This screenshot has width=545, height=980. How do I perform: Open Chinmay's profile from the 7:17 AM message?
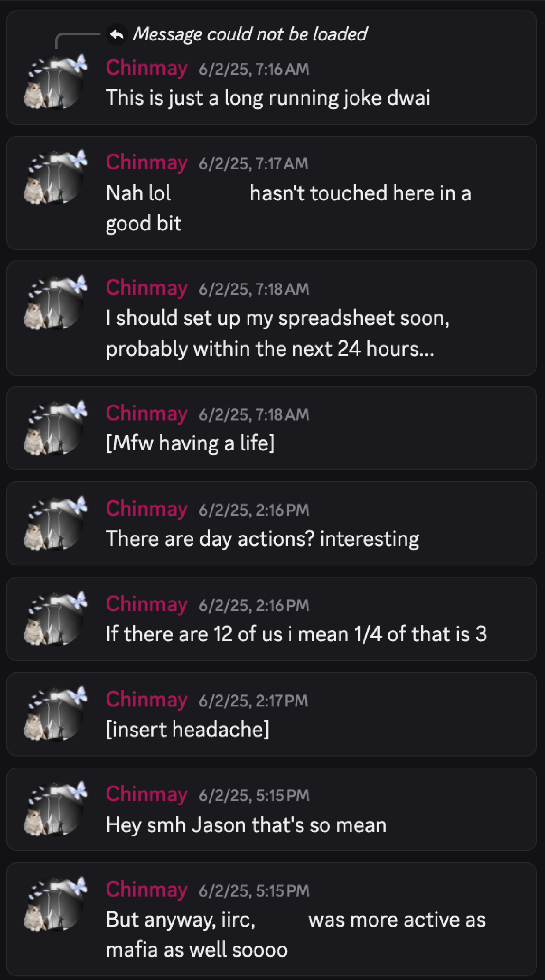pyautogui.click(x=147, y=163)
